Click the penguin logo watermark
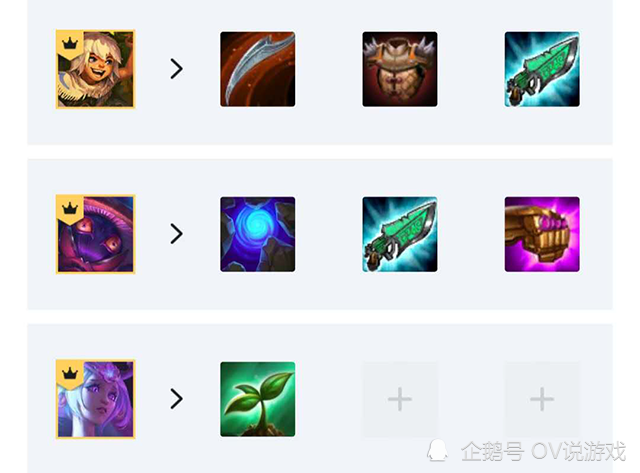640x473 pixels. (x=437, y=451)
